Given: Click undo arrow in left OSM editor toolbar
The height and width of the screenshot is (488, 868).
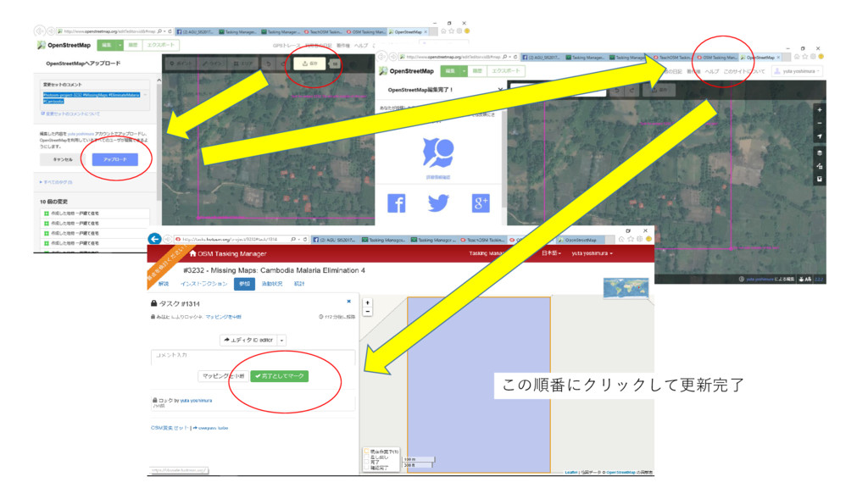Looking at the screenshot, I should [269, 64].
